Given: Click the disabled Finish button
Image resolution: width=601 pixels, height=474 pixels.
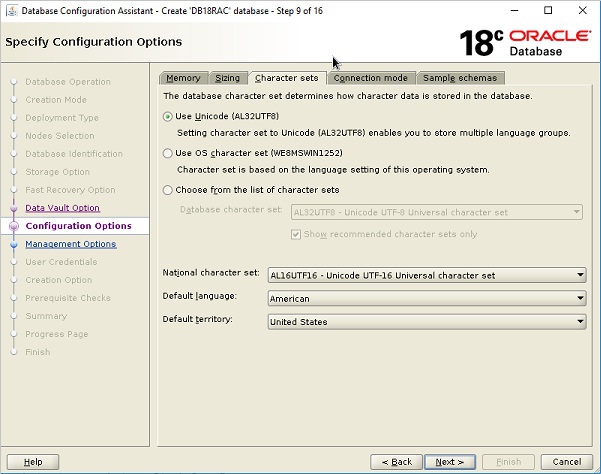Looking at the screenshot, I should pos(508,462).
